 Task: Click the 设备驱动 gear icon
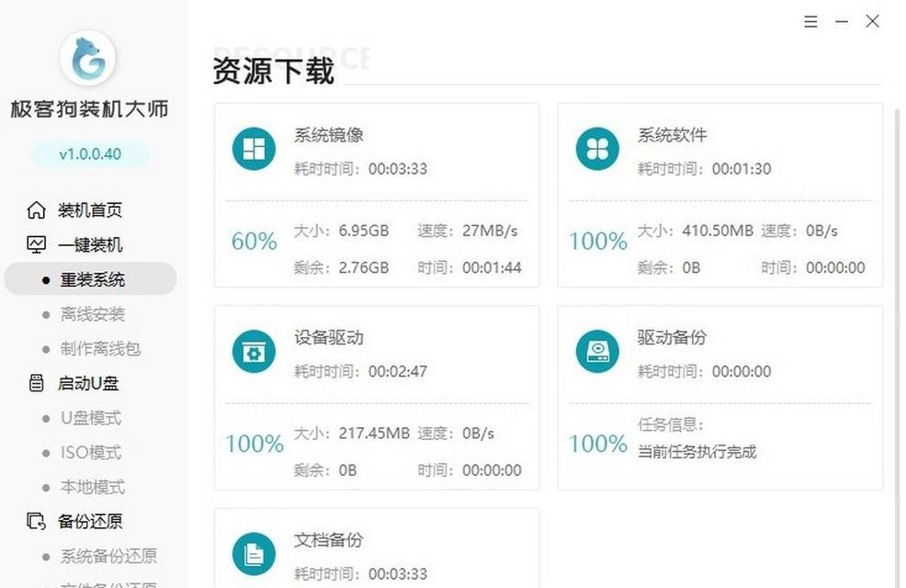click(x=254, y=352)
